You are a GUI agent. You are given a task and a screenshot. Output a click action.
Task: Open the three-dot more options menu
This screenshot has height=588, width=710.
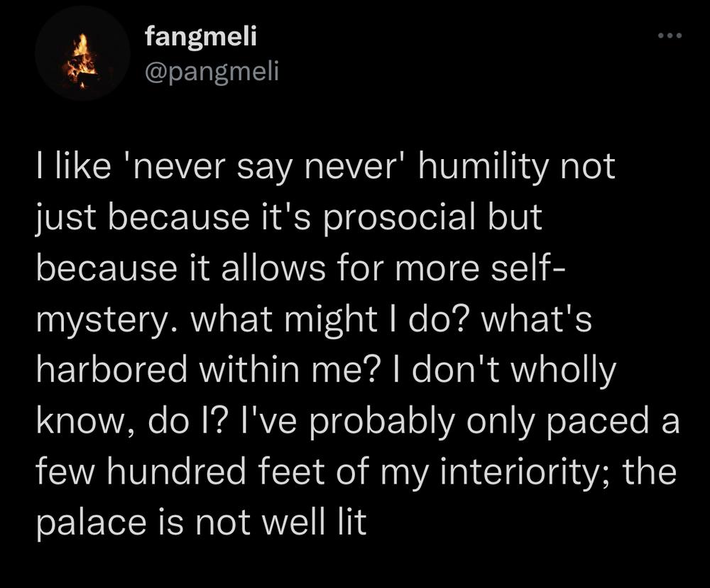pyautogui.click(x=670, y=36)
